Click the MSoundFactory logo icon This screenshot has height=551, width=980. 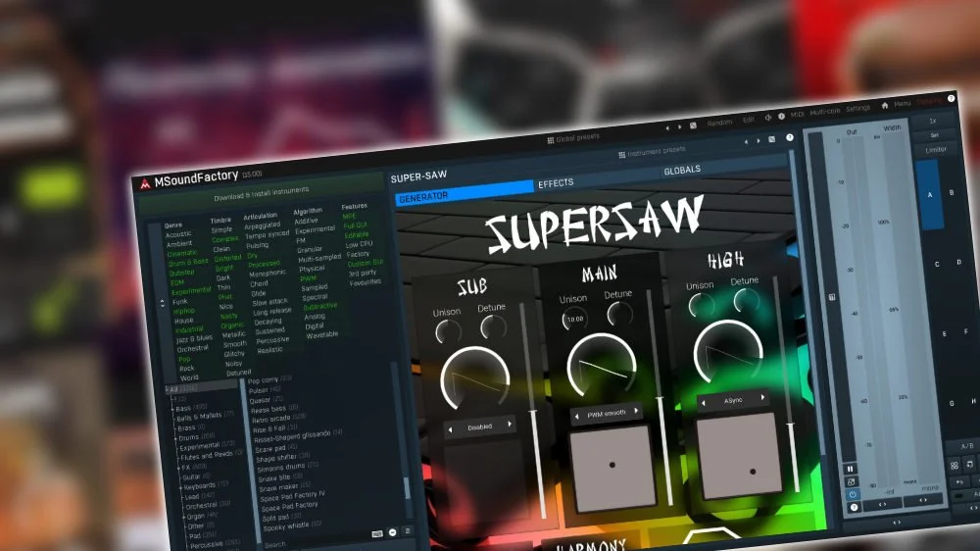point(145,184)
